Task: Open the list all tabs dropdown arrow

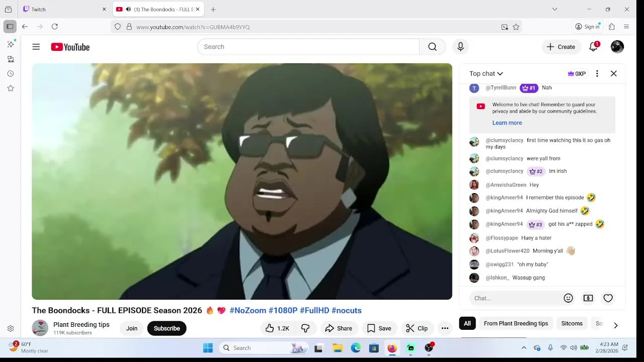Action: pyautogui.click(x=554, y=9)
